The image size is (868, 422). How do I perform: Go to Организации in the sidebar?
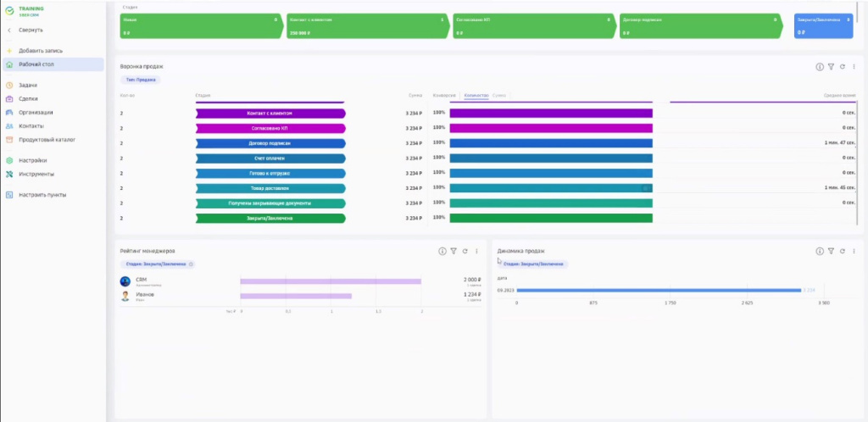tap(36, 113)
